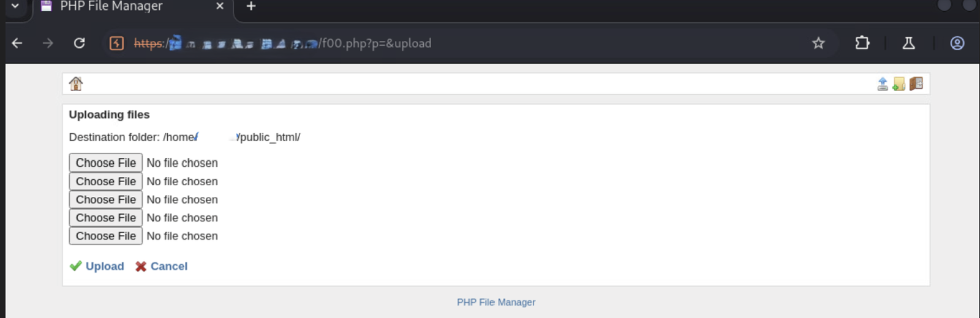Open a new browser tab
This screenshot has height=318, width=980.
pyautogui.click(x=251, y=7)
